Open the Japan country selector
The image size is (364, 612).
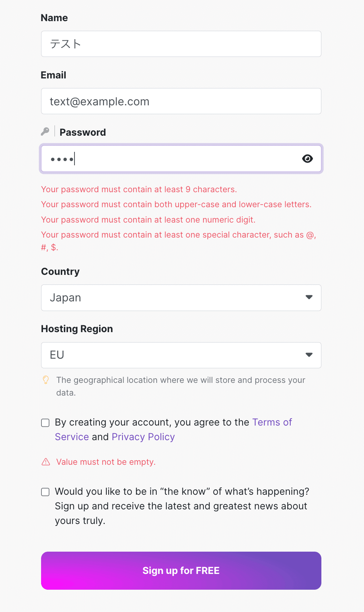pos(173,298)
